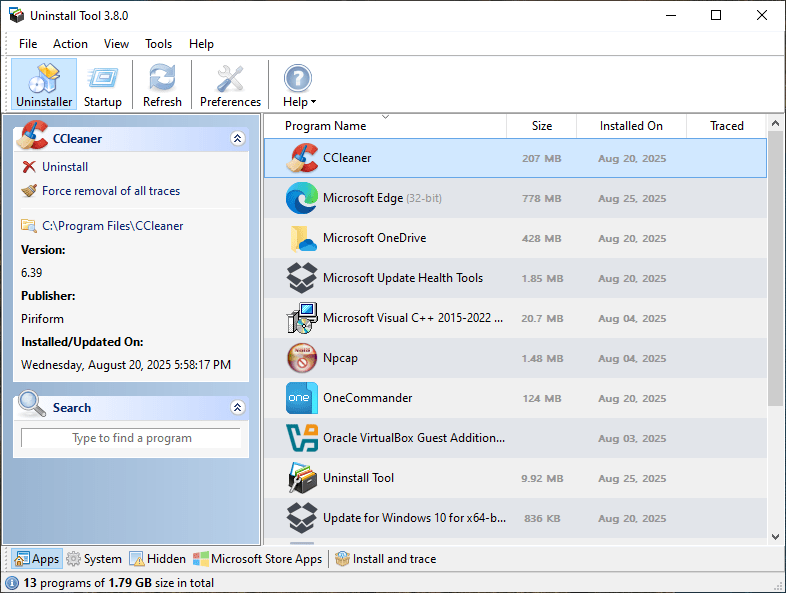
Task: Switch to the System tab
Action: (x=94, y=559)
